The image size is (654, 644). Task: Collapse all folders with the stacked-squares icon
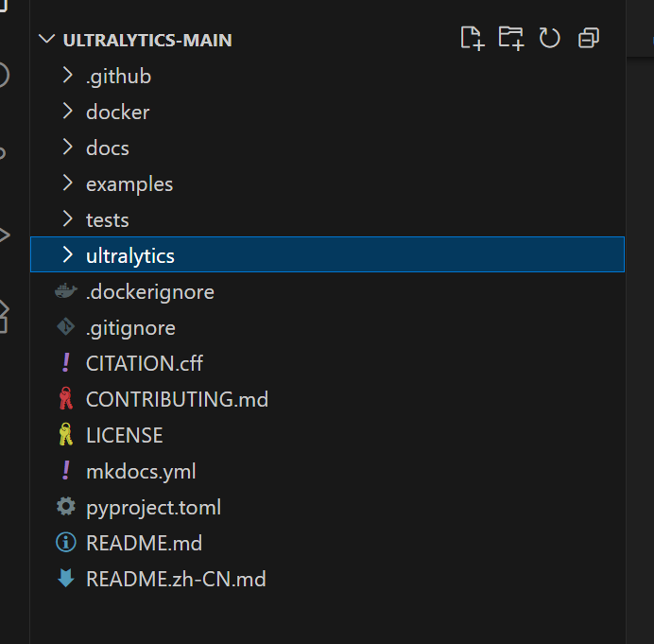pos(589,39)
